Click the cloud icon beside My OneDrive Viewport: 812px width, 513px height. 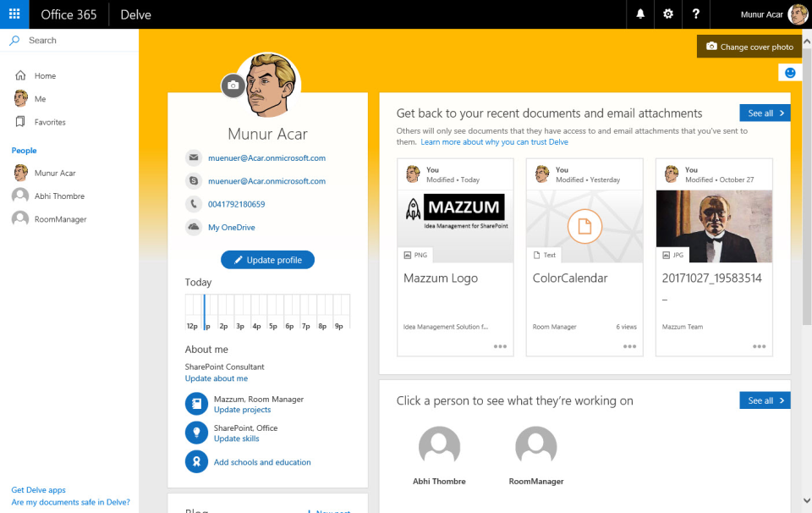194,226
